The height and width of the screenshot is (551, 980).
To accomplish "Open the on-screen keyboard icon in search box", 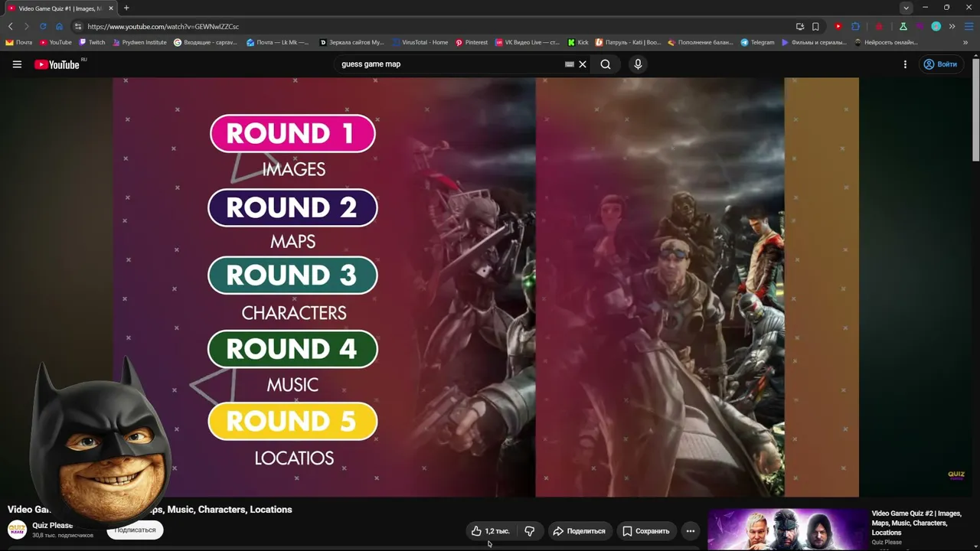I will click(569, 64).
